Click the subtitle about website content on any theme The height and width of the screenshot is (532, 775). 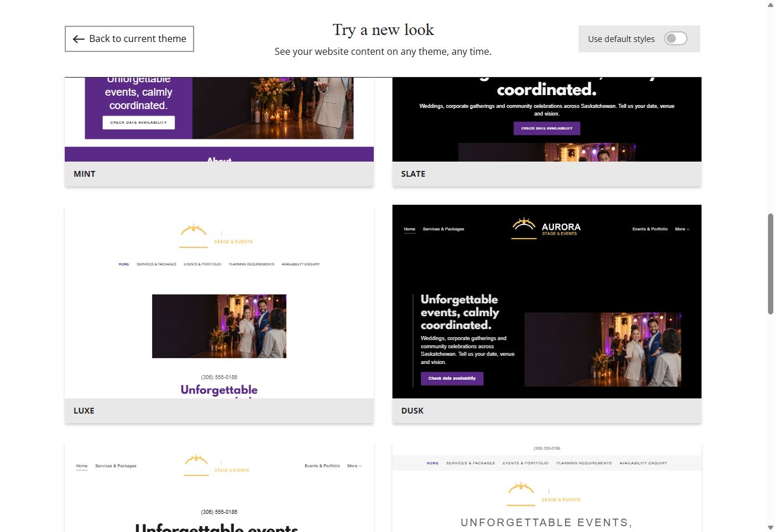click(x=383, y=51)
